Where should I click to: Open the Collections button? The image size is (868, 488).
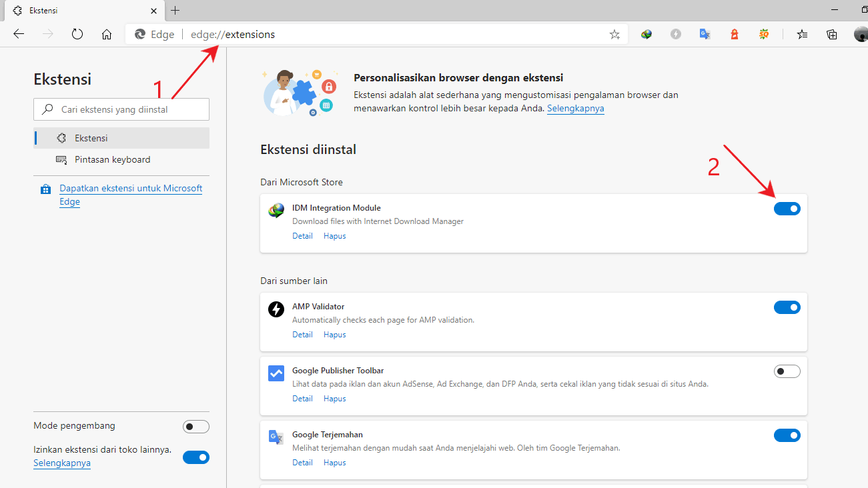click(832, 34)
